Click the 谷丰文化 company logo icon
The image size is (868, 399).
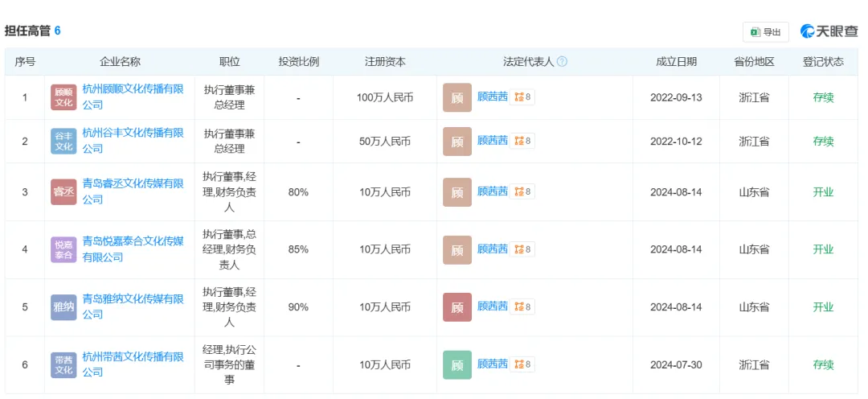(63, 141)
